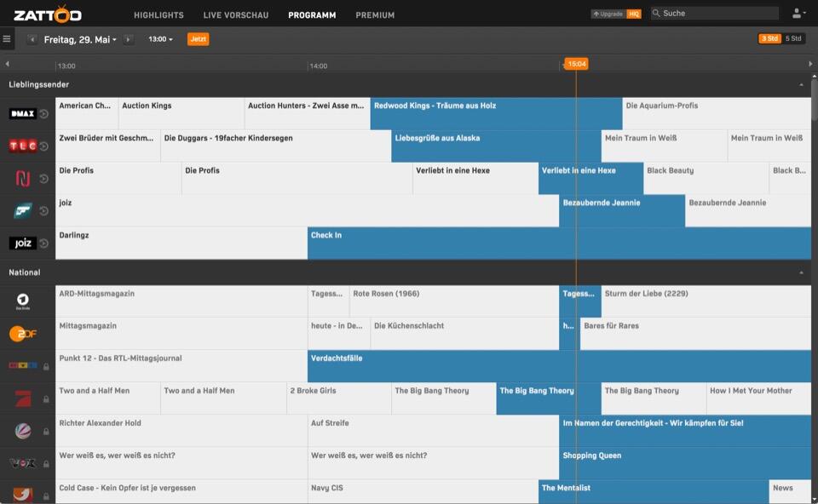This screenshot has width=818, height=504.
Task: Select the ZDF channel logo
Action: [x=22, y=334]
